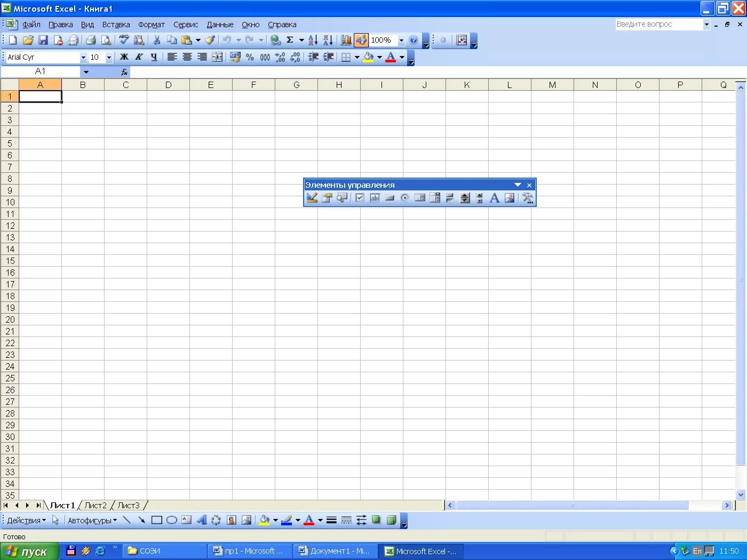Open the Paste options dropdown arrow

tap(198, 40)
